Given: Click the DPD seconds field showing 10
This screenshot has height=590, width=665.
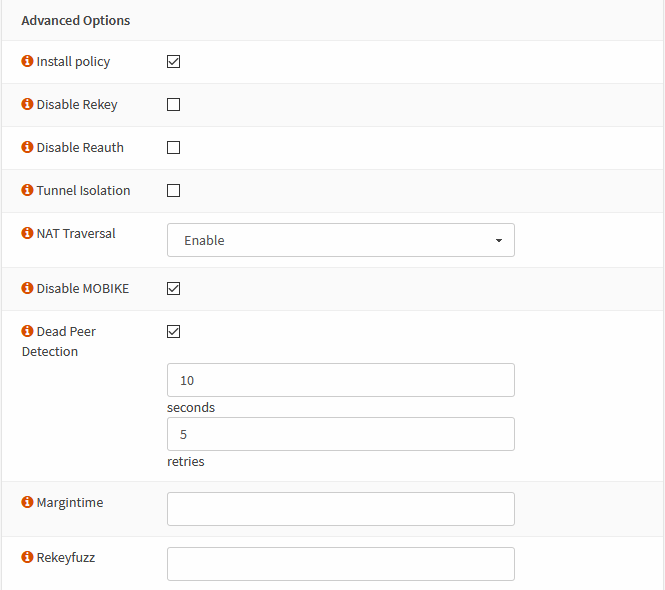Looking at the screenshot, I should 341,380.
